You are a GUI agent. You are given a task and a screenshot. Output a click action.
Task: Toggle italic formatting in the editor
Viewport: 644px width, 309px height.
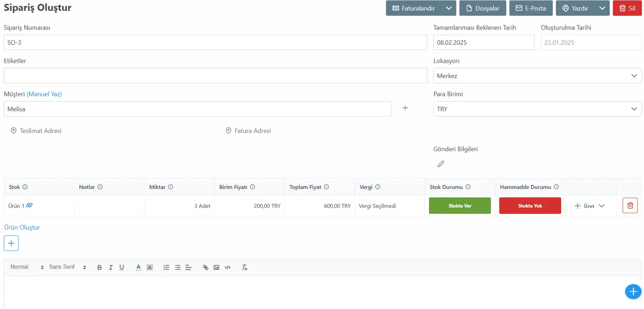111,268
